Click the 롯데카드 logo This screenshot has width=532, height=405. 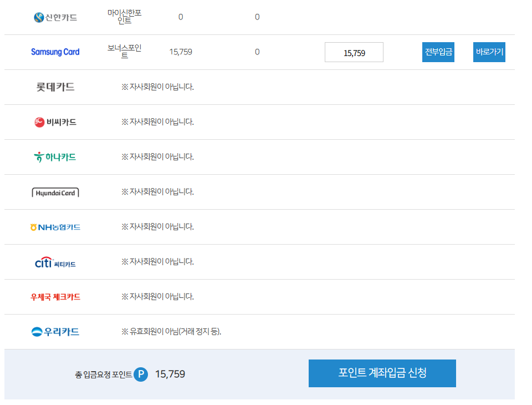pos(55,87)
